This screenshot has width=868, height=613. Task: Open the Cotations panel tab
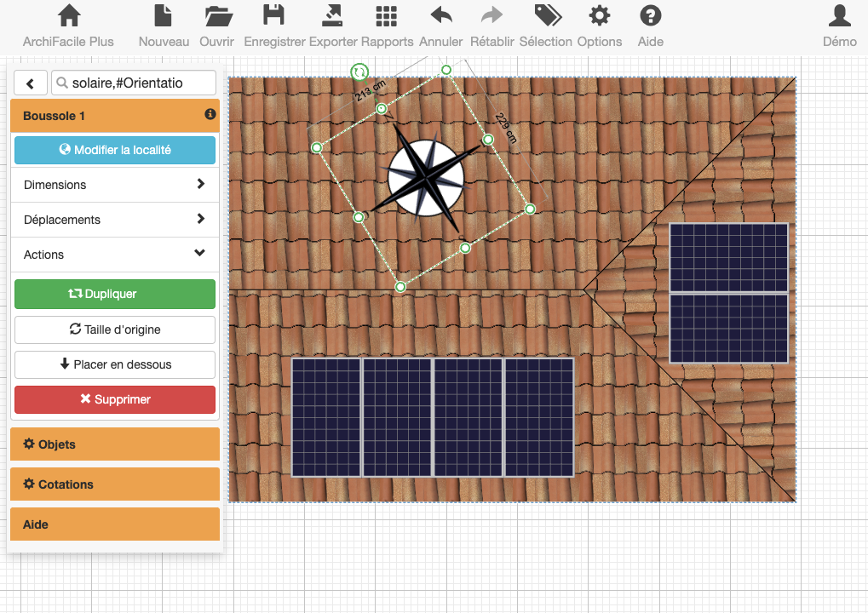coord(114,484)
